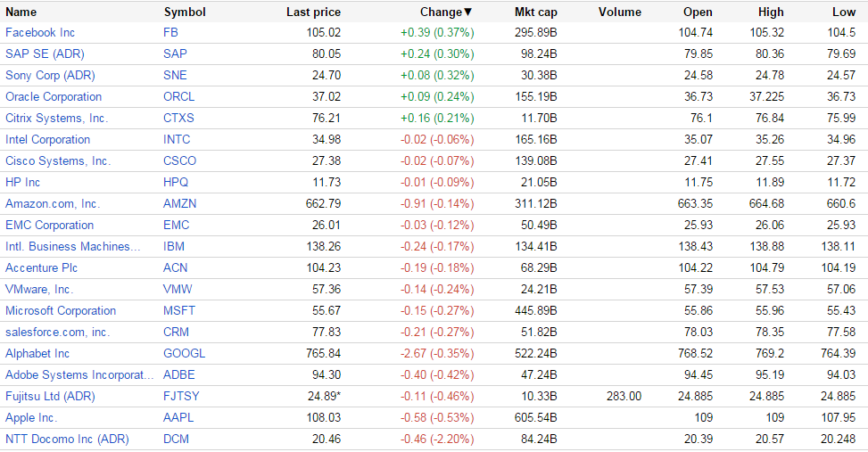Click the Oracle Corporation company link

click(x=54, y=96)
